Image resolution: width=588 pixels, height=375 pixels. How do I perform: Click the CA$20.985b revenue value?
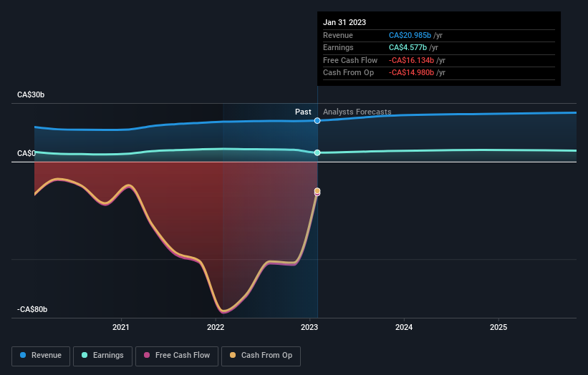(x=410, y=35)
